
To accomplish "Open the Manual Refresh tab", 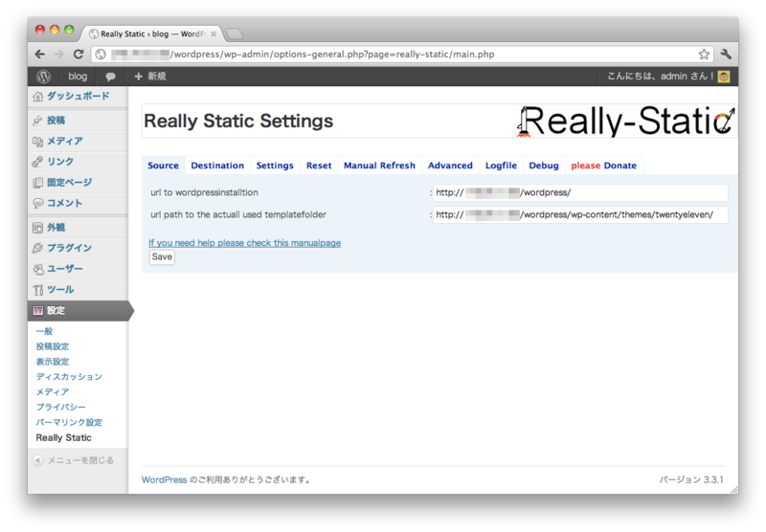I will point(379,166).
